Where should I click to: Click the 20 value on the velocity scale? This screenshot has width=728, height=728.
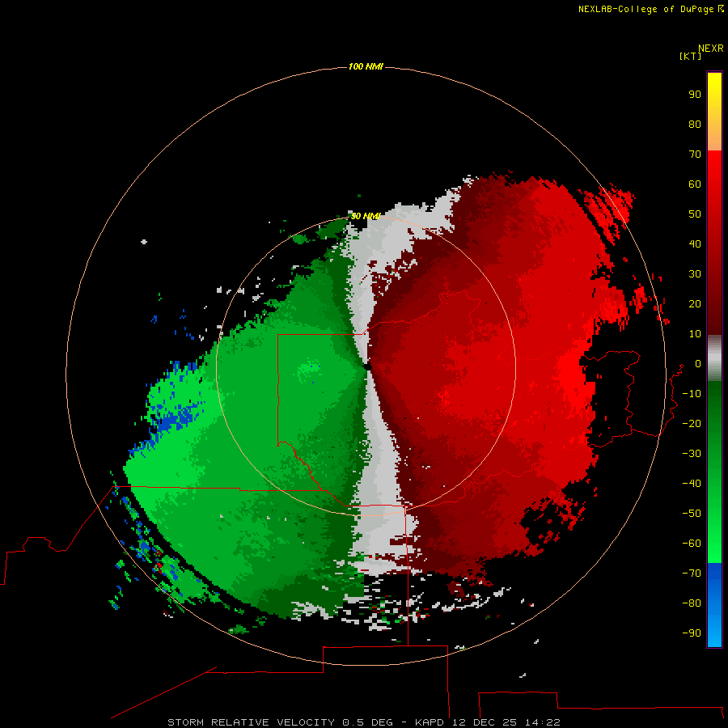695,303
